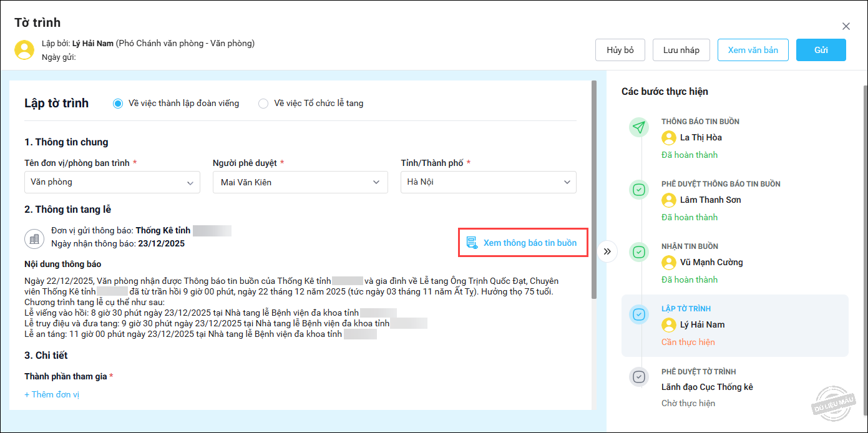This screenshot has height=433, width=868.
Task: Click the form's vertical scrollbar
Action: pyautogui.click(x=594, y=187)
